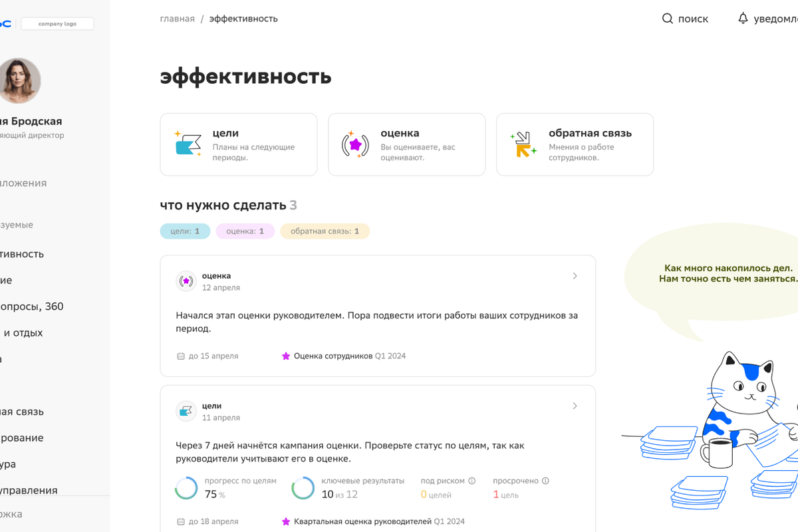Viewport: 798px width, 532px height.
Task: Open notifications via the bell icon
Action: (743, 19)
